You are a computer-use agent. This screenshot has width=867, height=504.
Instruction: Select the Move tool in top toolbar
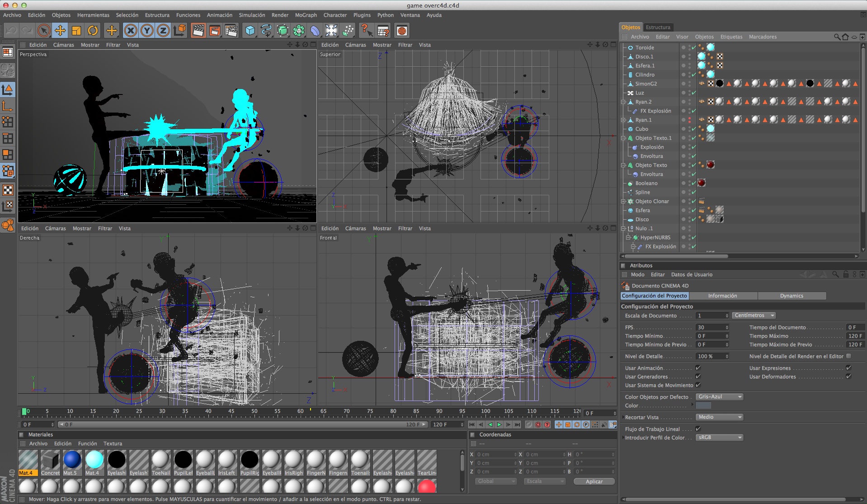[x=60, y=31]
